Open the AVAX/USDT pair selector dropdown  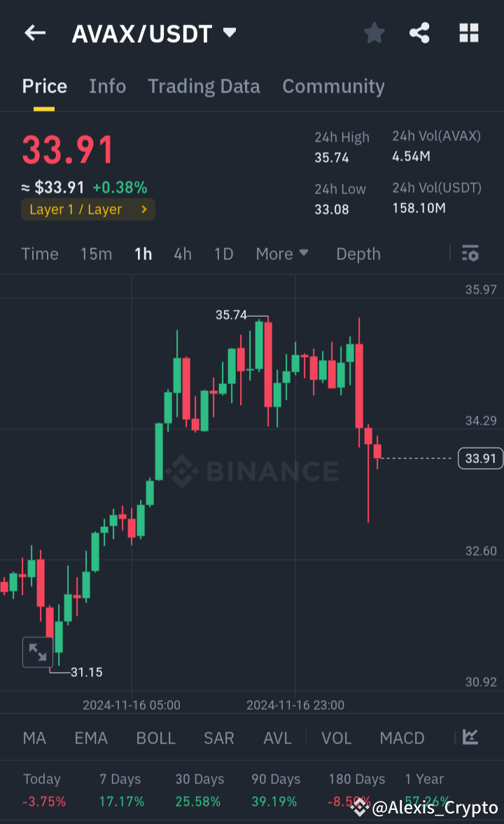coord(230,32)
